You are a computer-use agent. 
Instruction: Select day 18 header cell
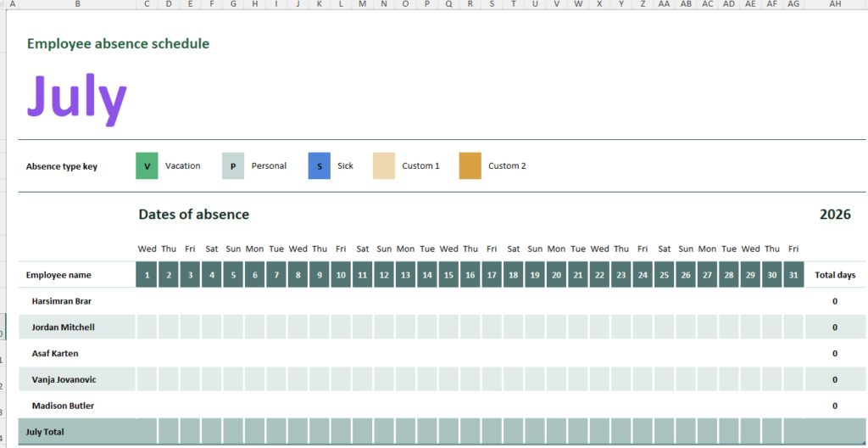pos(514,275)
